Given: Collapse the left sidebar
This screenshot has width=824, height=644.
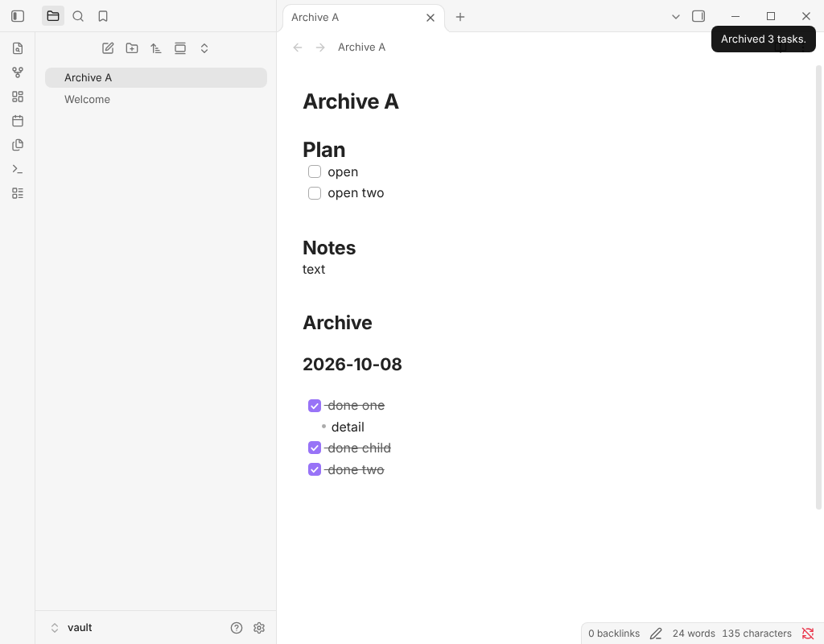Looking at the screenshot, I should [x=18, y=16].
